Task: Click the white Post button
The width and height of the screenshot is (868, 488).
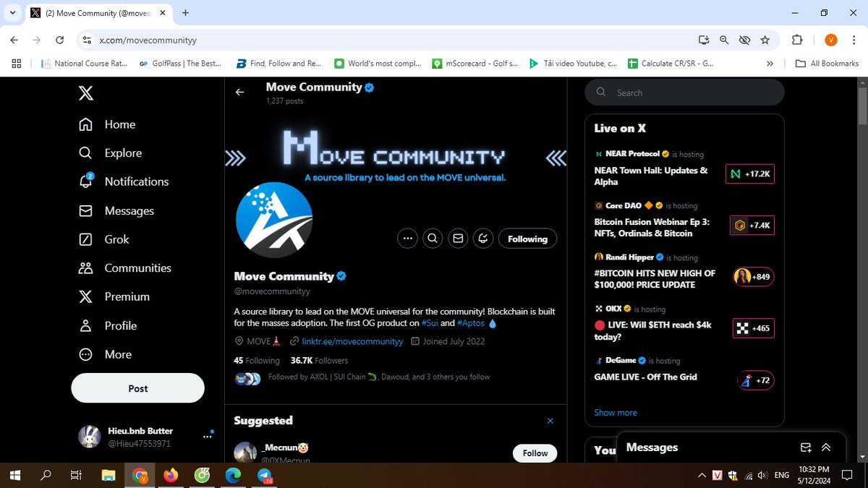Action: click(x=137, y=388)
